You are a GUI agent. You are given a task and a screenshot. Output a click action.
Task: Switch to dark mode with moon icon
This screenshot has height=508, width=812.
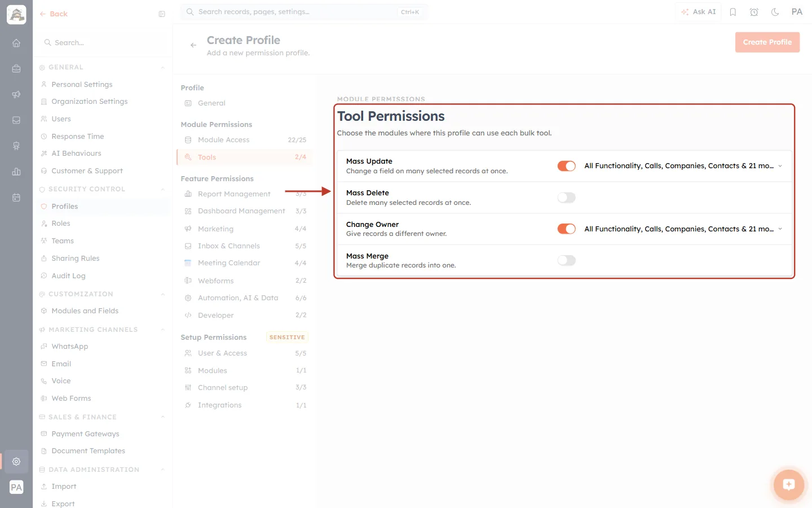pyautogui.click(x=775, y=12)
